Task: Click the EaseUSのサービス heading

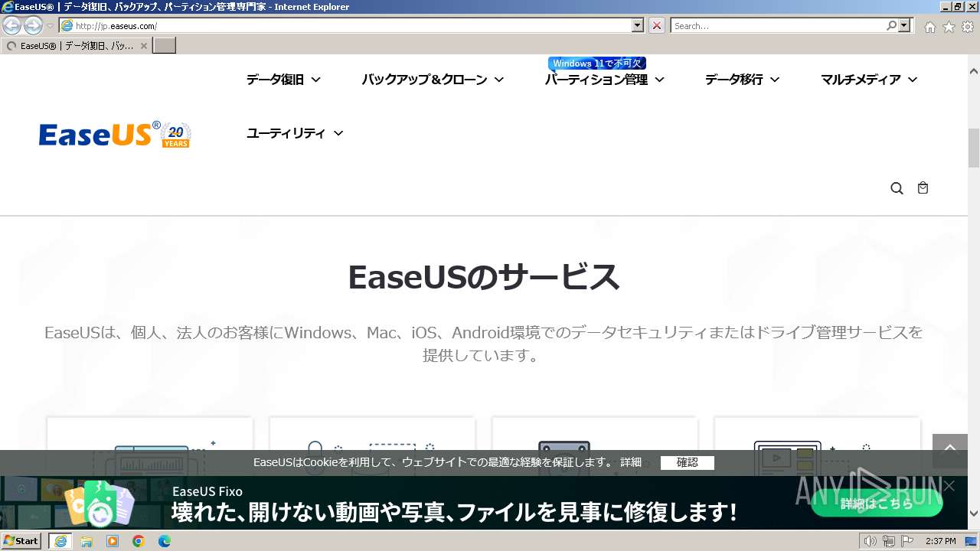Action: click(x=484, y=277)
